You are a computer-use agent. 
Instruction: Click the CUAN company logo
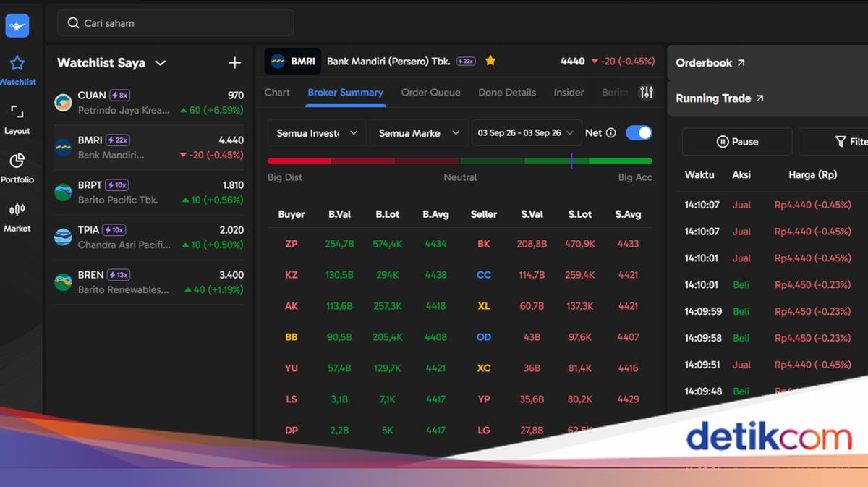[63, 103]
